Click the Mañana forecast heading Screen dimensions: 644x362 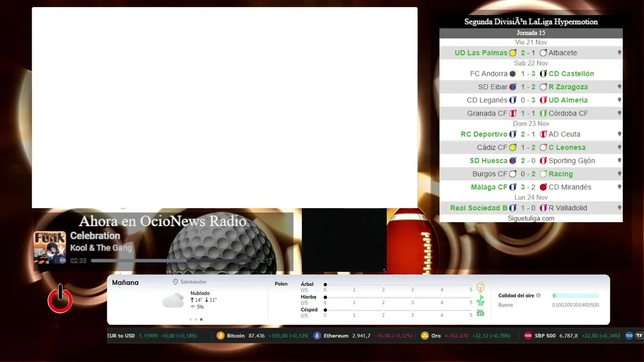(x=125, y=283)
